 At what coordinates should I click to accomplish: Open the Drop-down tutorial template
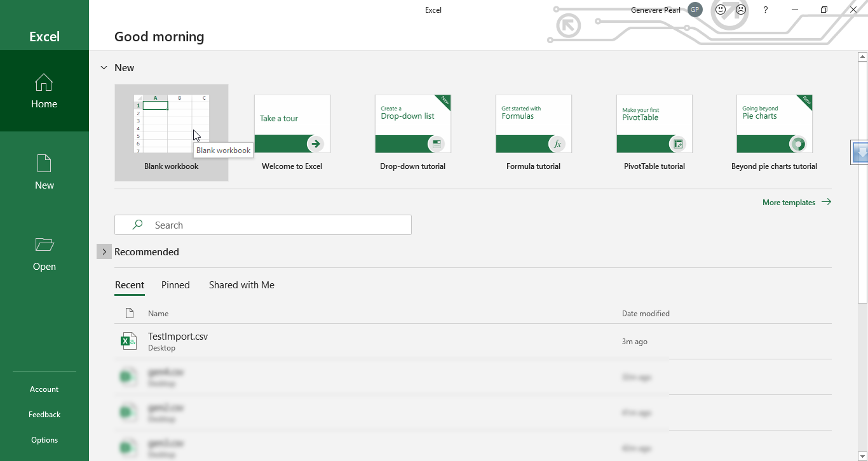(x=413, y=133)
